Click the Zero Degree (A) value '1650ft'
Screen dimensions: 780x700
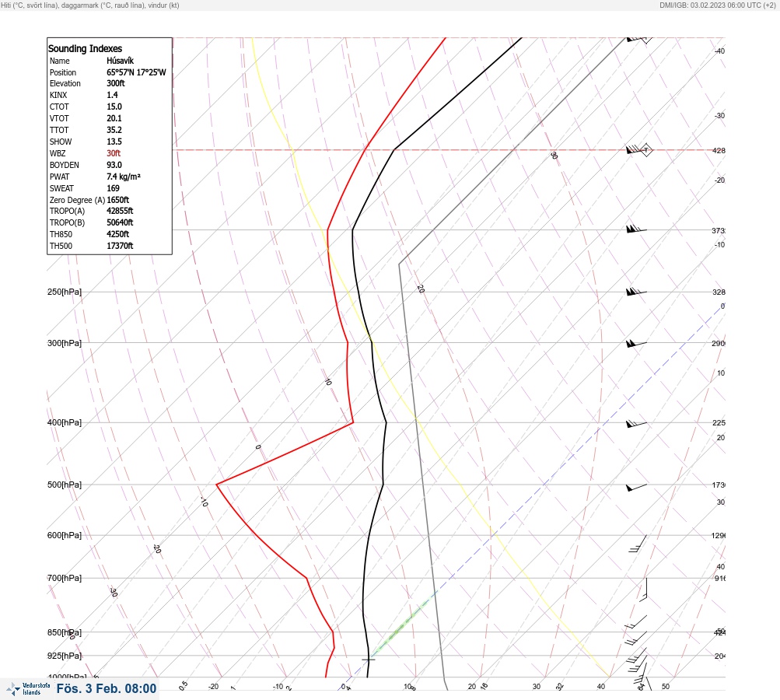[118, 200]
